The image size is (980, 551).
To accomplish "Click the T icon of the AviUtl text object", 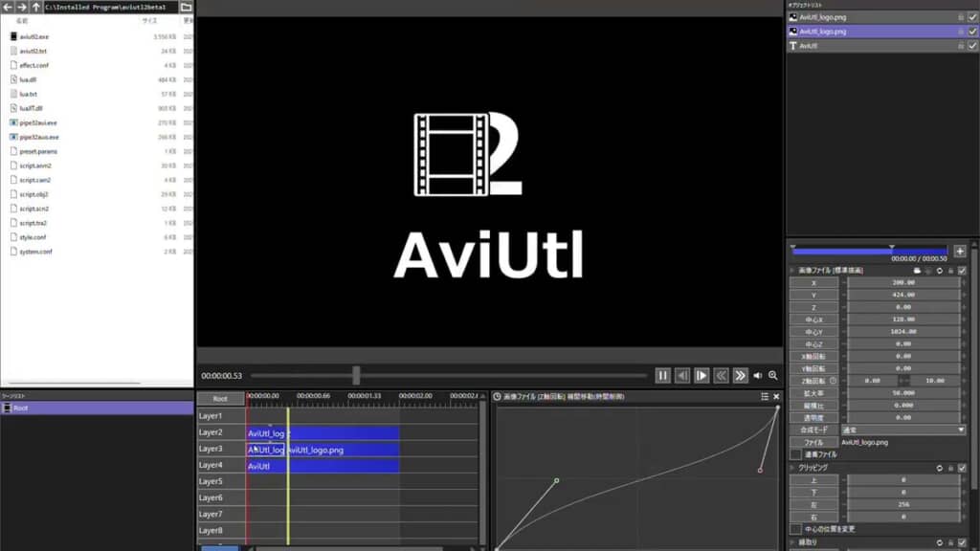I will (x=793, y=46).
